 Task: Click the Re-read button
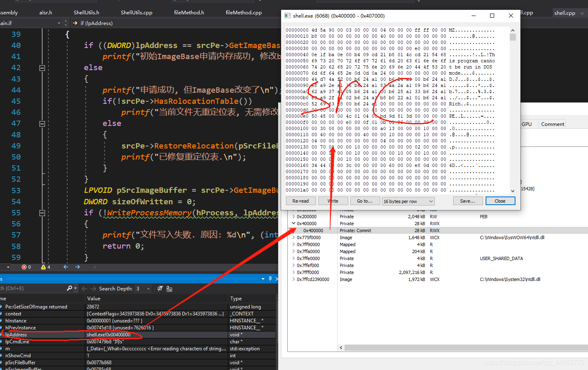pos(301,201)
